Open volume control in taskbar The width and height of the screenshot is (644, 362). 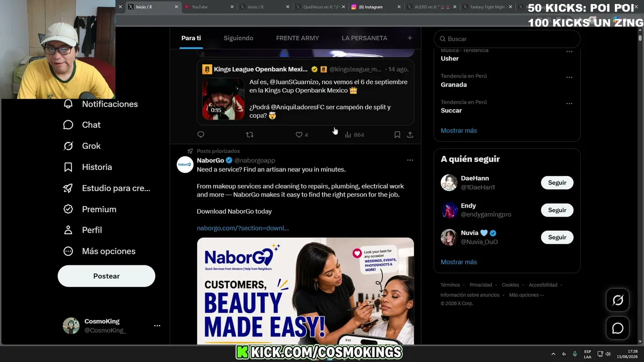tap(608, 354)
